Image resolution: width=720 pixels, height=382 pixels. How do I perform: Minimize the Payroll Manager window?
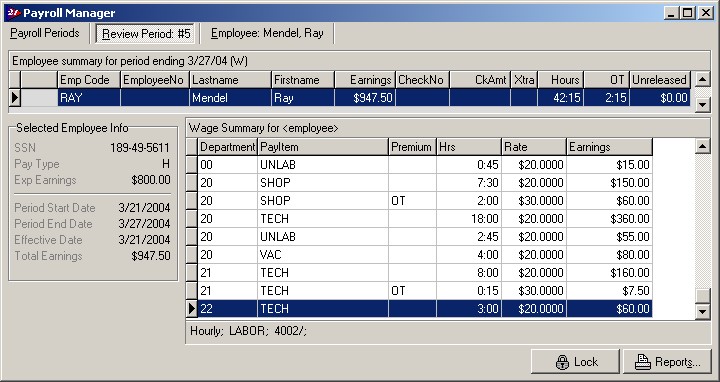pyautogui.click(x=671, y=13)
